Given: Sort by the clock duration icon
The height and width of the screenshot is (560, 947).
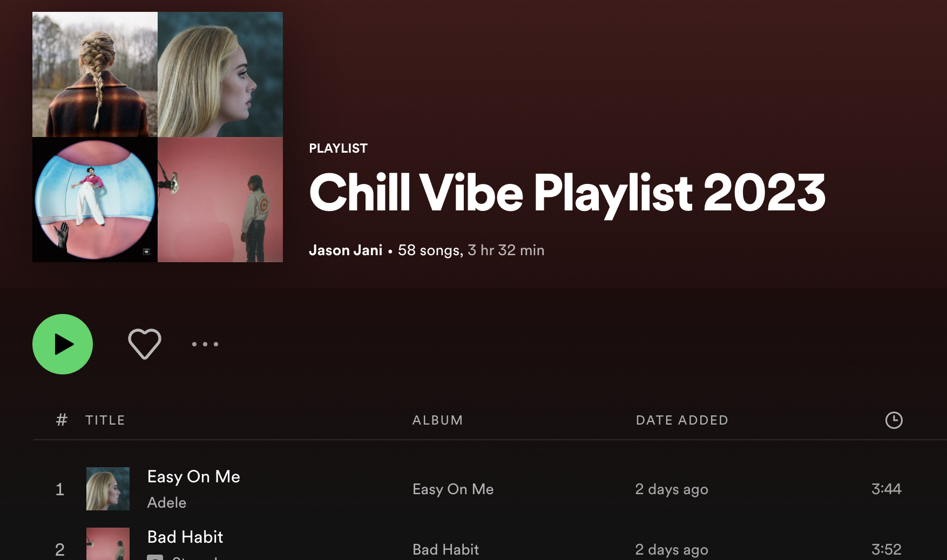Looking at the screenshot, I should coord(894,420).
